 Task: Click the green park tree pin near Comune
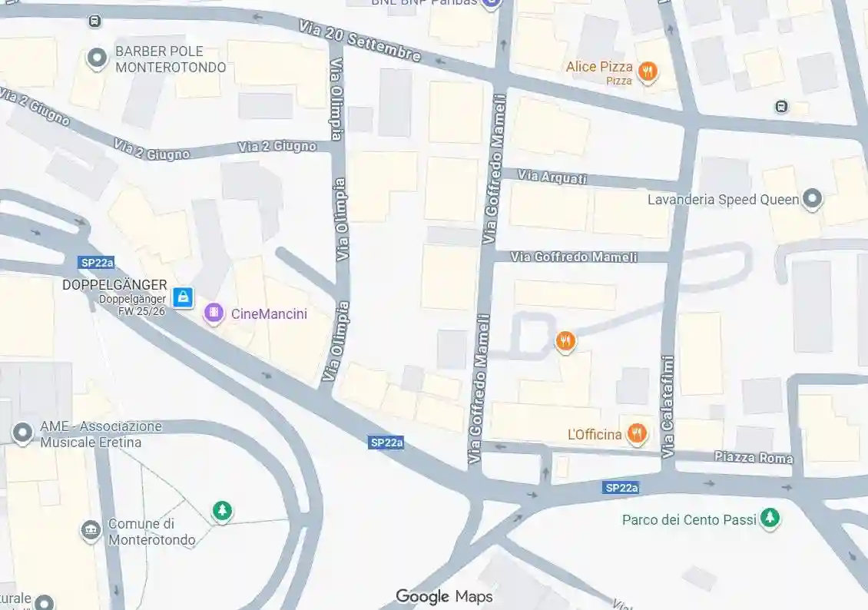222,511
